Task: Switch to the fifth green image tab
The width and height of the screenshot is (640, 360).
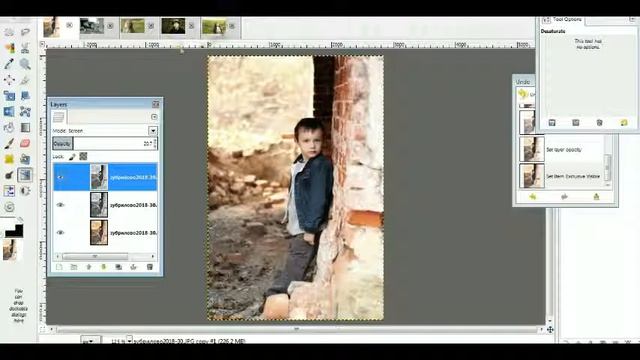Action: click(214, 27)
